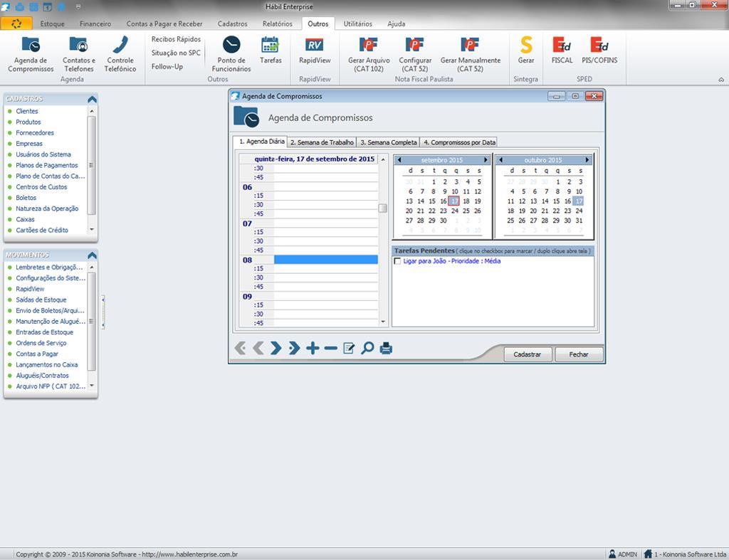Open Fornecedores in Cadastros list

click(35, 132)
